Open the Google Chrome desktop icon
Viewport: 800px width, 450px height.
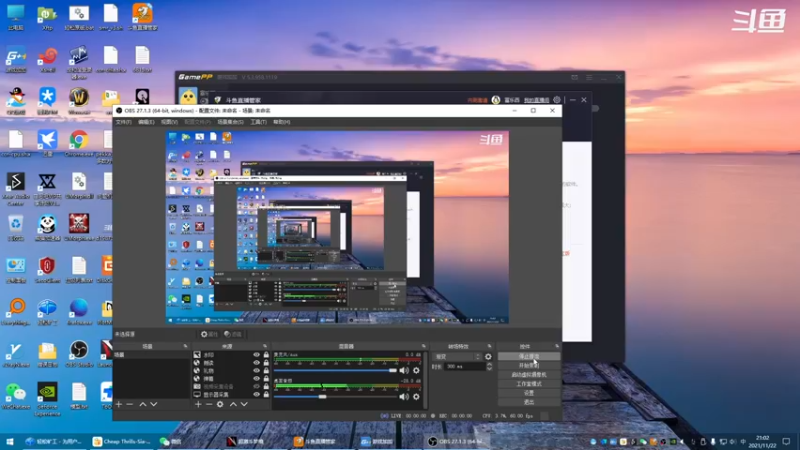(79, 143)
